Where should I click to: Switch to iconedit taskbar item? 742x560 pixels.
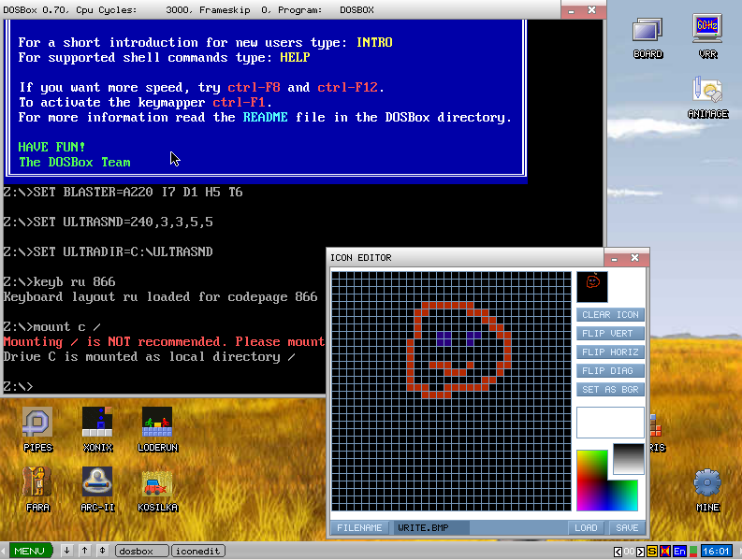coord(197,551)
